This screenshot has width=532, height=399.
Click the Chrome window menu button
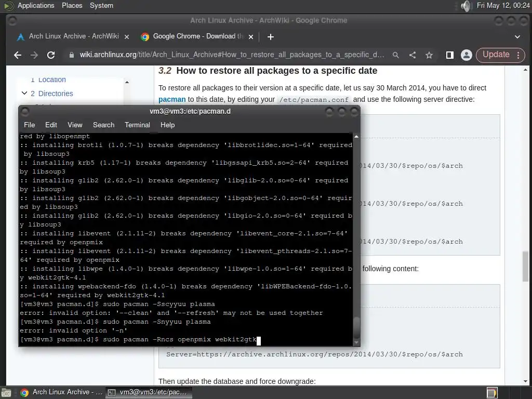[12, 21]
